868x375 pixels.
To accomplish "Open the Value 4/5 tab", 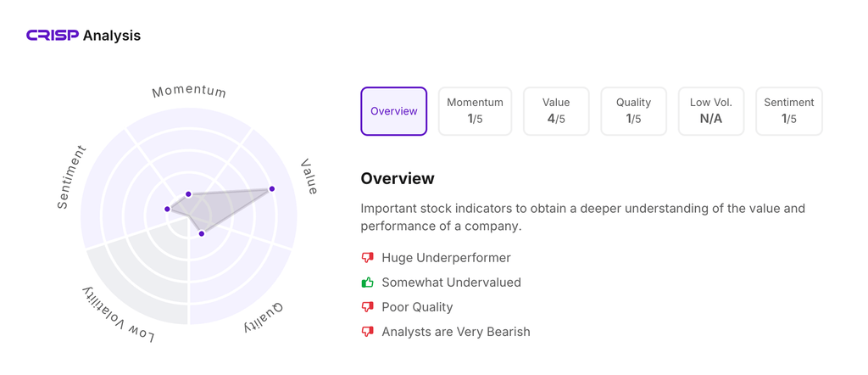I will tap(556, 111).
